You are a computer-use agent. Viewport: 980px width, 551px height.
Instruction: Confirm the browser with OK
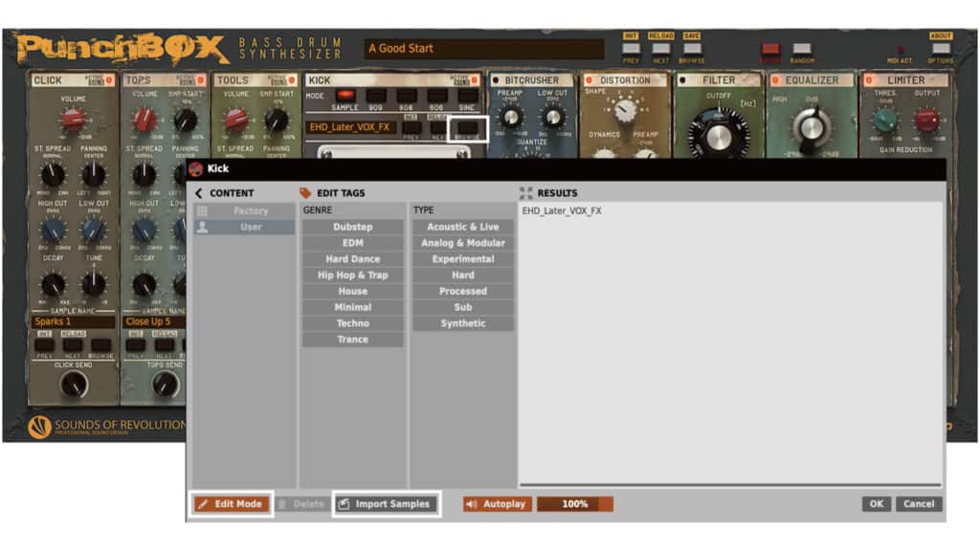pos(875,504)
